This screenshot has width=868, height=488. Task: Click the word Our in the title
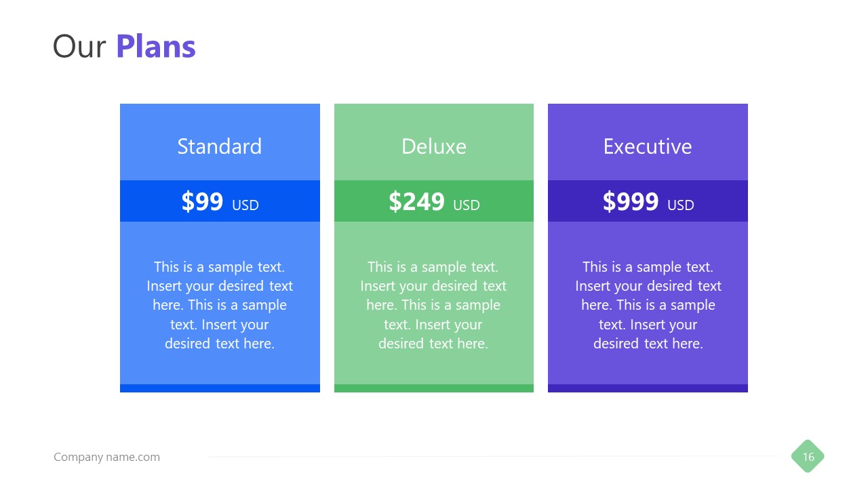(x=79, y=46)
